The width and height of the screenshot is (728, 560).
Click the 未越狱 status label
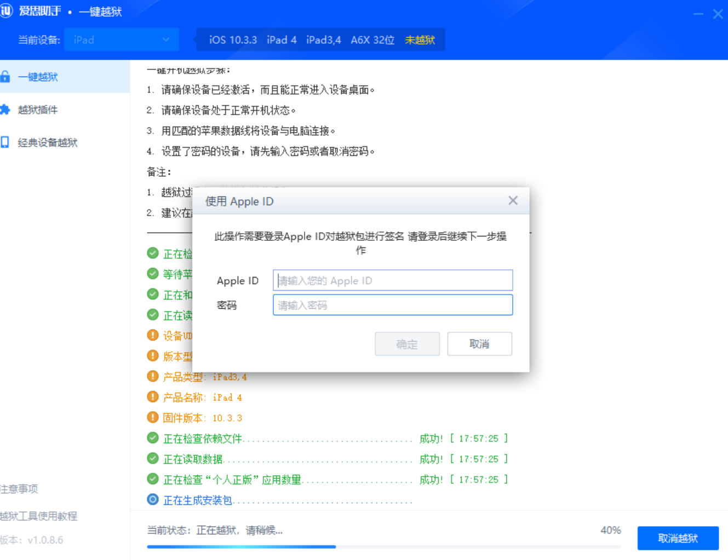click(x=420, y=40)
